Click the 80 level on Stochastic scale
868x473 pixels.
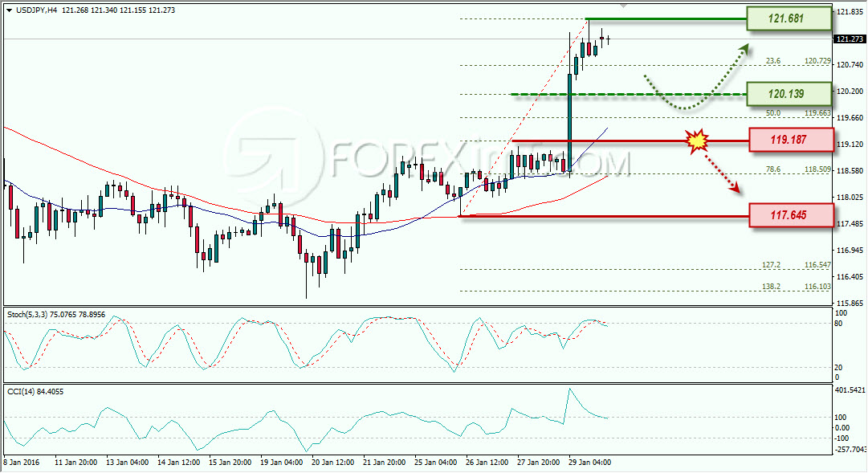pyautogui.click(x=838, y=324)
